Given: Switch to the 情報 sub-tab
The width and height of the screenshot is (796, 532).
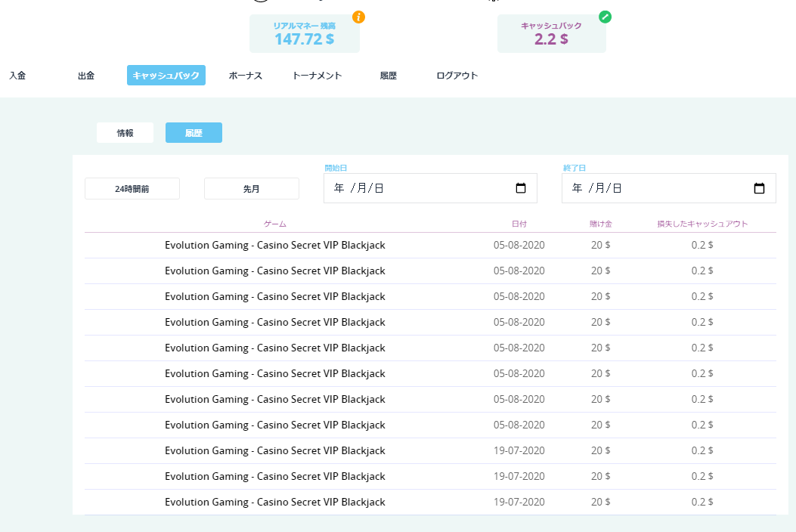Looking at the screenshot, I should pyautogui.click(x=125, y=133).
